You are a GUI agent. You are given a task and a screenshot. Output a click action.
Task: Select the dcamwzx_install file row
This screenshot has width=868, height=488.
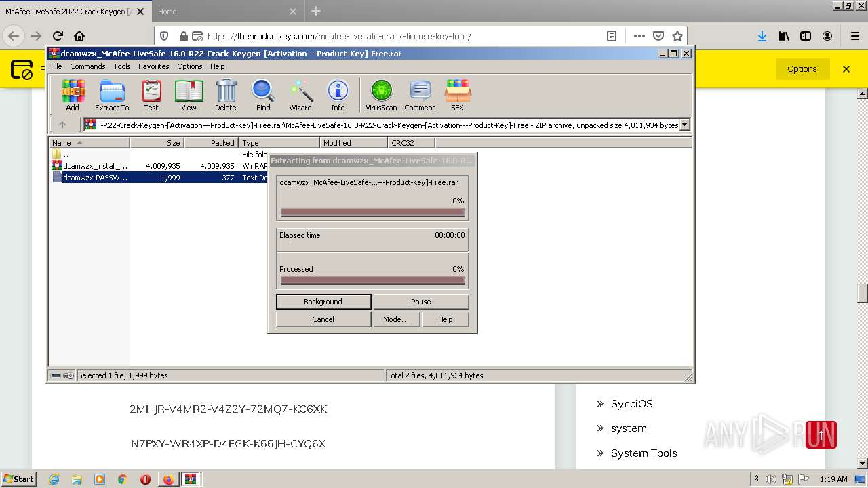pos(158,165)
